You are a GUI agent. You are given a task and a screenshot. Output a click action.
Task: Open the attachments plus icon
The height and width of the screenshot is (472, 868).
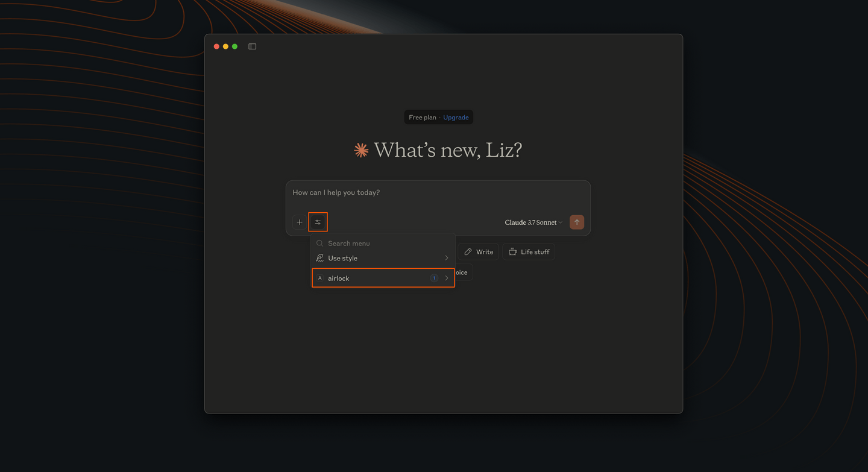click(x=300, y=222)
